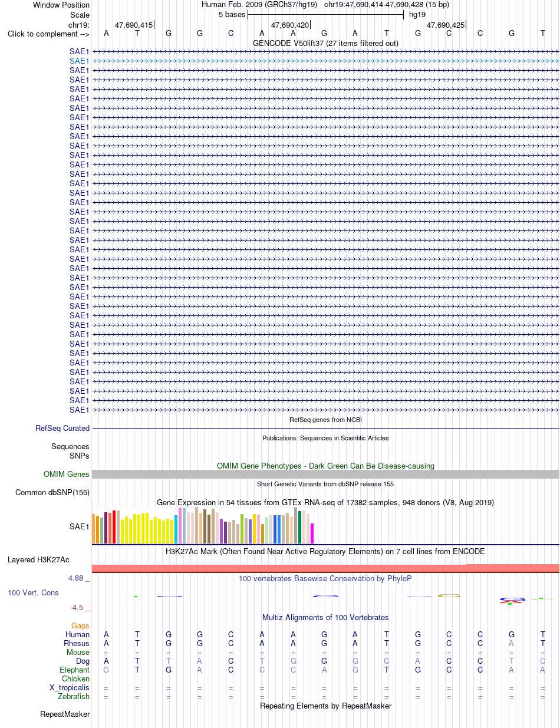This screenshot has width=560, height=728.
Task: Click the 47,690,415 ruler position
Action: 134,25
